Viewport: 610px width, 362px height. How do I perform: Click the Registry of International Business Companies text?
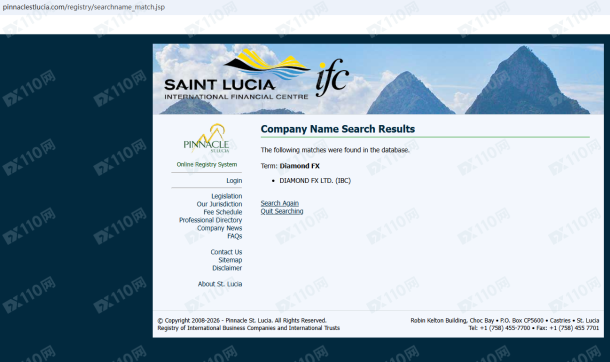[x=249, y=328]
